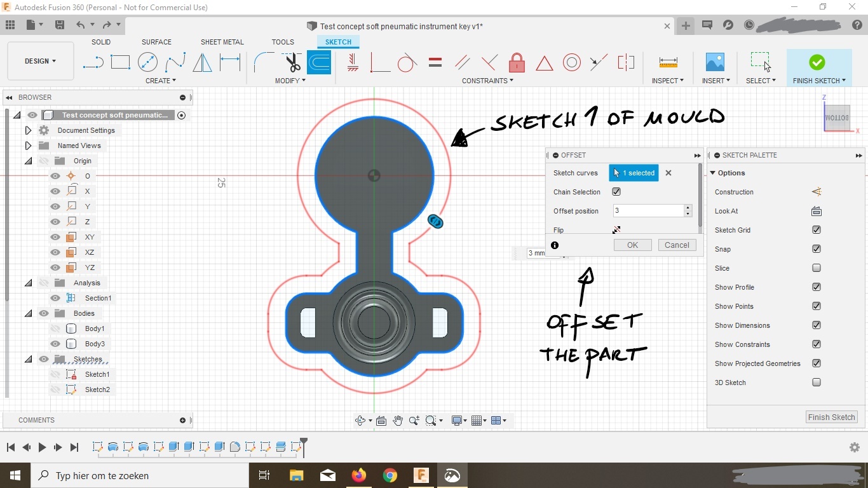Expand the Document Settings node
The height and width of the screenshot is (488, 868).
click(x=28, y=130)
